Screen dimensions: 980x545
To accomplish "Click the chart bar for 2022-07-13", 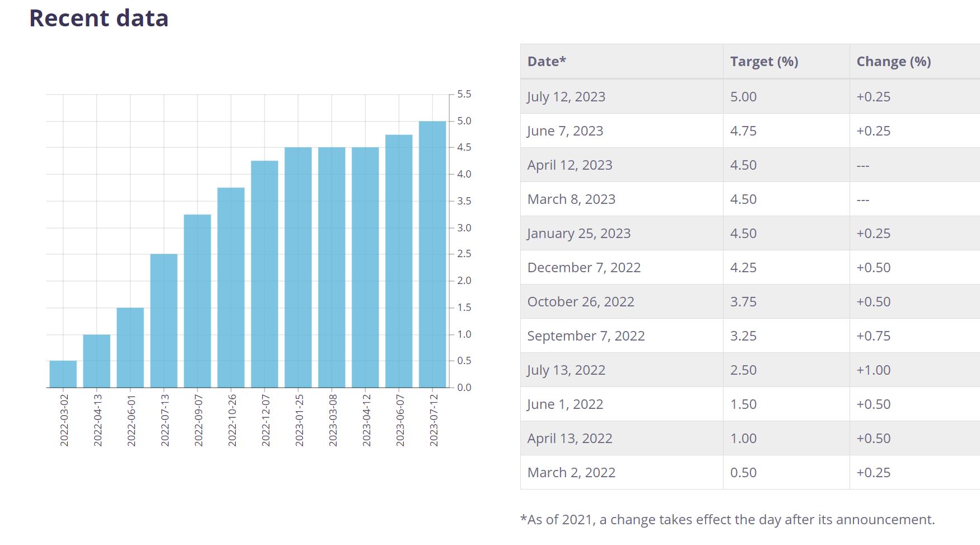I will [x=164, y=321].
